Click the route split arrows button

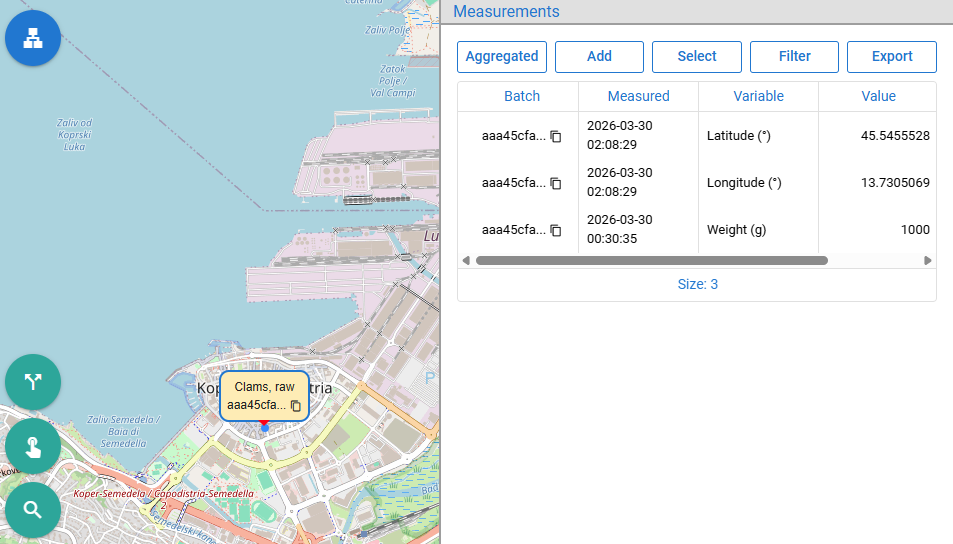(x=33, y=382)
